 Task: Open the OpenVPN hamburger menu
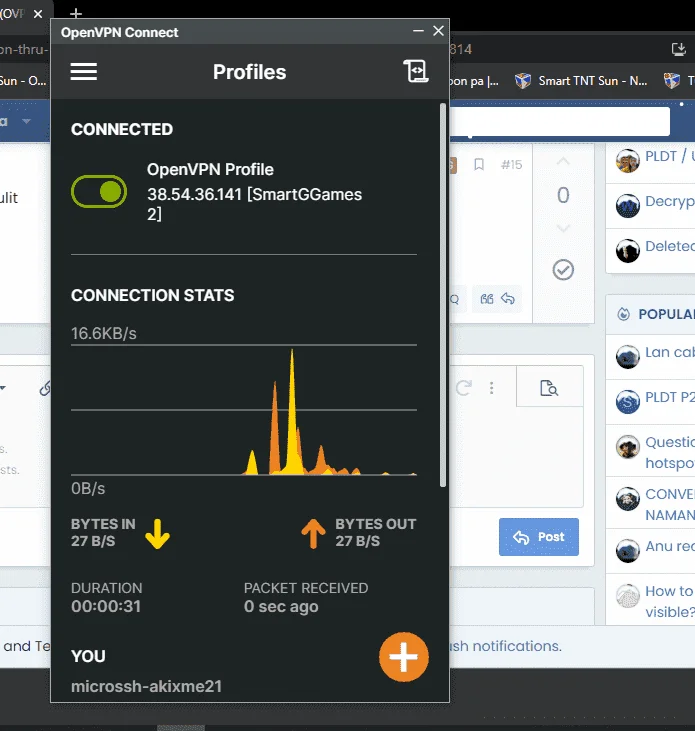(x=84, y=72)
